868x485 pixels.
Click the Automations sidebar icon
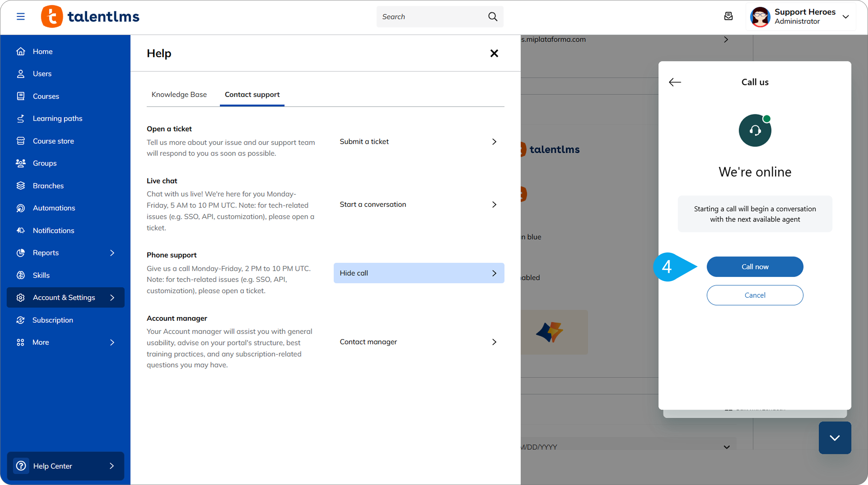point(21,208)
